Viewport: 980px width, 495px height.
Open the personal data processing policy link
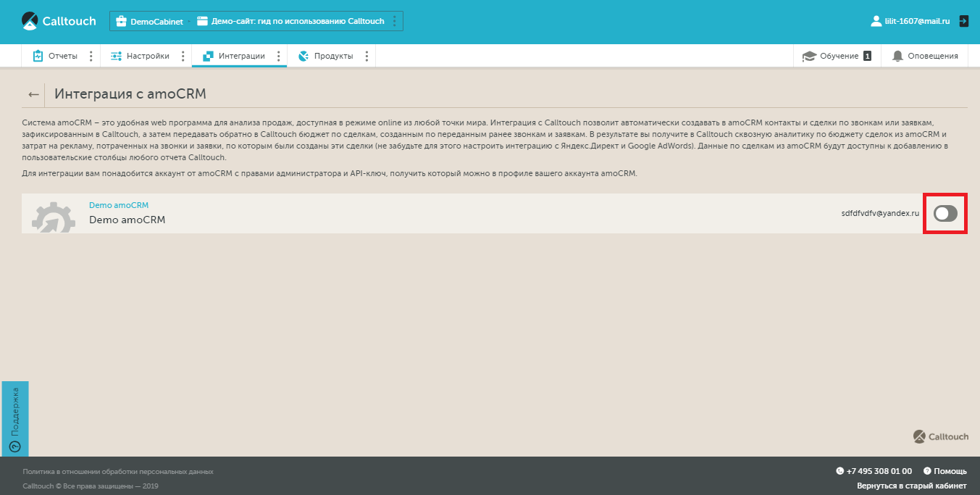[x=118, y=472]
